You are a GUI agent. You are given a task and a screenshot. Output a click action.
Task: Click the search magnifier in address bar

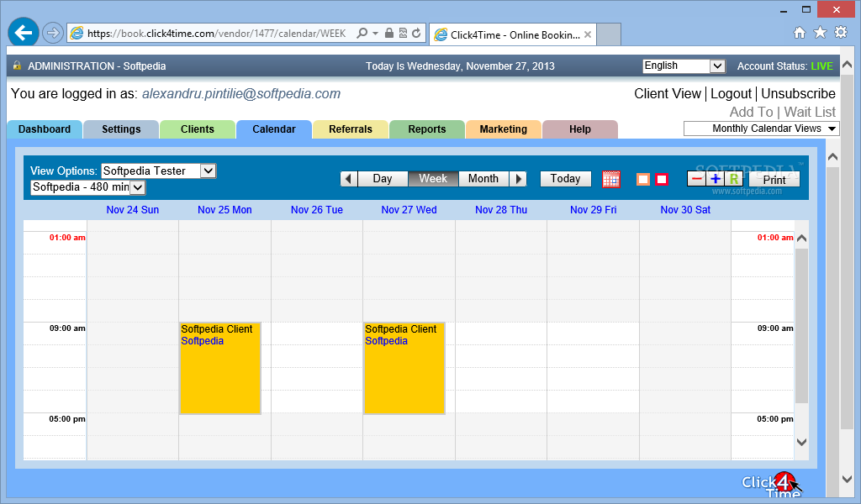(362, 34)
